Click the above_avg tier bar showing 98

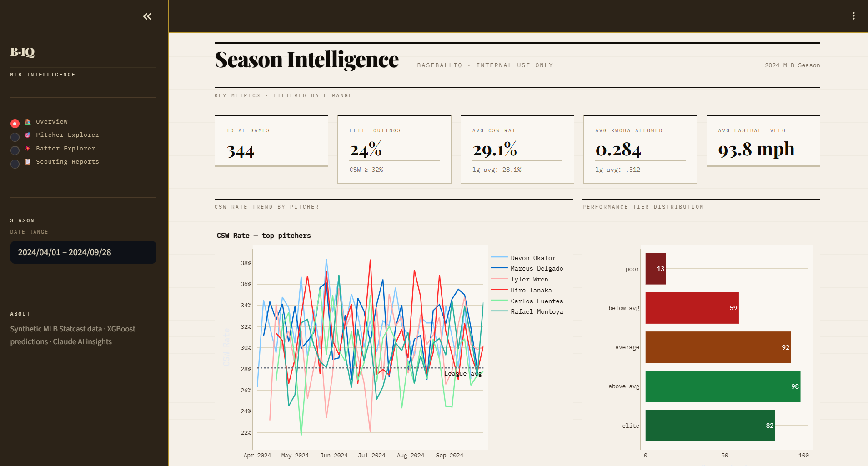pos(723,386)
